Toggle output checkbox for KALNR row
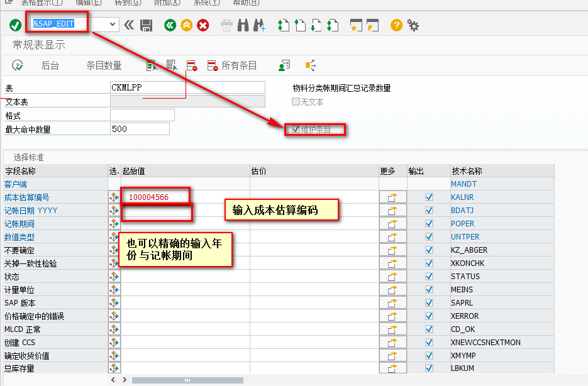Viewport: 588px width, 386px height. (429, 197)
